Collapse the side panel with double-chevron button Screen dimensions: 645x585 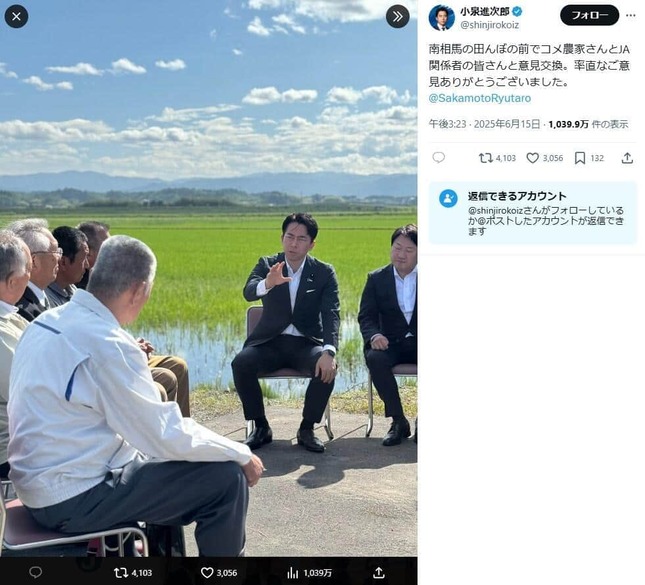(x=397, y=16)
